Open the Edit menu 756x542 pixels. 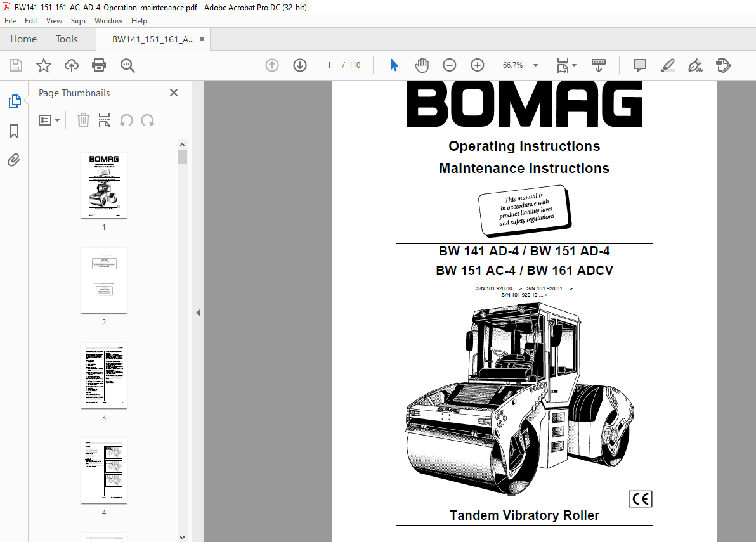point(31,21)
